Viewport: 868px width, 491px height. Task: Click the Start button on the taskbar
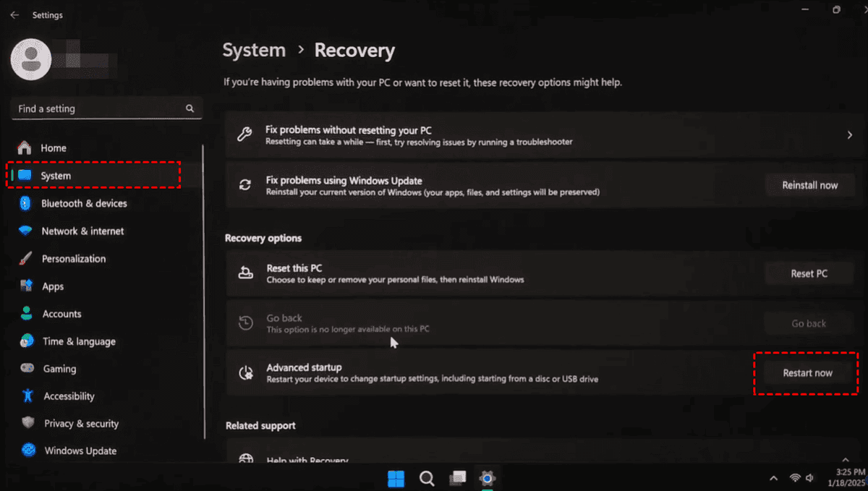pyautogui.click(x=396, y=478)
